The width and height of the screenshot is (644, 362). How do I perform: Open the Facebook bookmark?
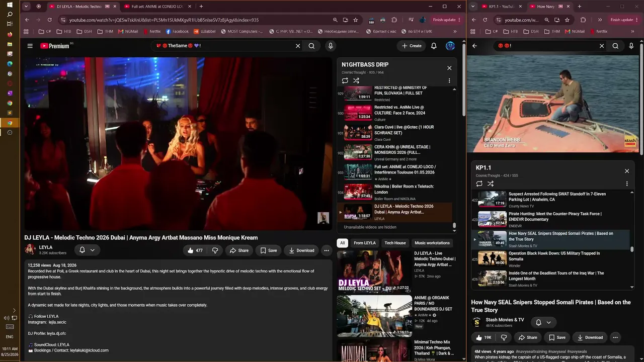pyautogui.click(x=177, y=31)
